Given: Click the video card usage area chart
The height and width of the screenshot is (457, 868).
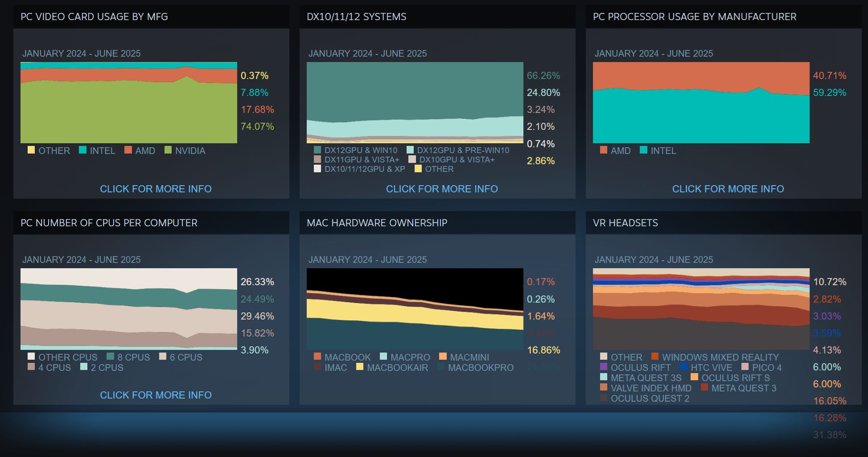Looking at the screenshot, I should tap(129, 103).
